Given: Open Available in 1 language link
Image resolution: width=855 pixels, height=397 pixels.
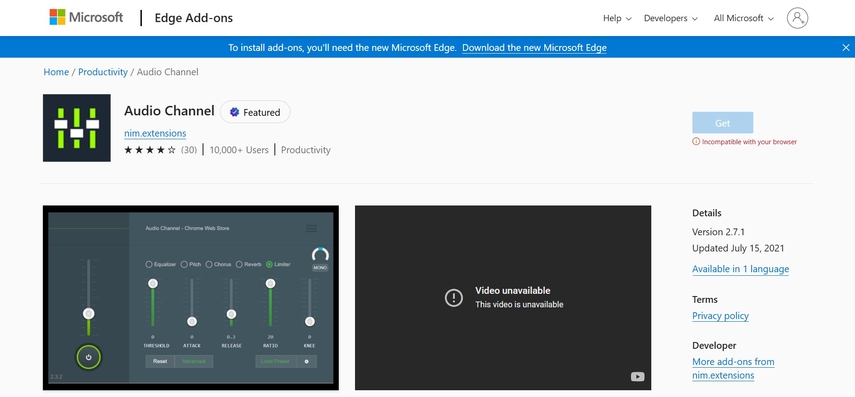Looking at the screenshot, I should 740,269.
